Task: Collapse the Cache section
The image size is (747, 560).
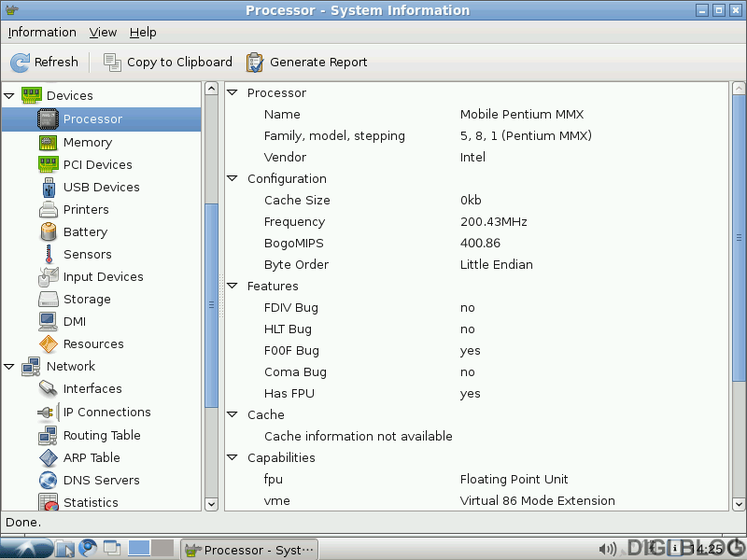Action: (232, 414)
